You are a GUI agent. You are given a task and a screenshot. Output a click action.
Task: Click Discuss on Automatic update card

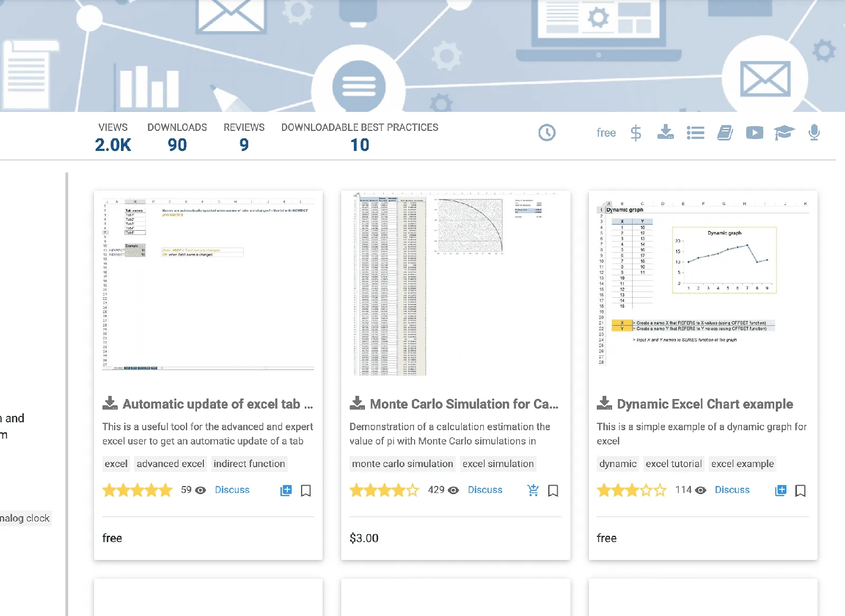[232, 490]
